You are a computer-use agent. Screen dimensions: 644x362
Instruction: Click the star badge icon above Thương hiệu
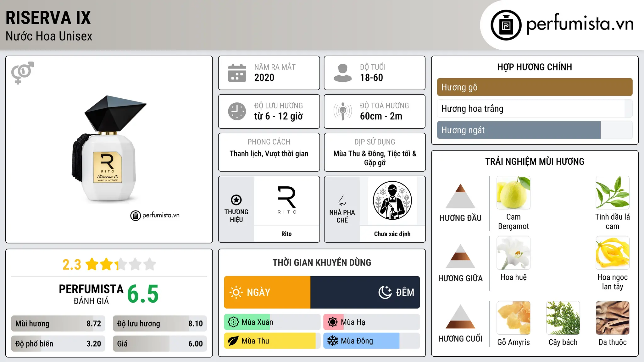236,200
